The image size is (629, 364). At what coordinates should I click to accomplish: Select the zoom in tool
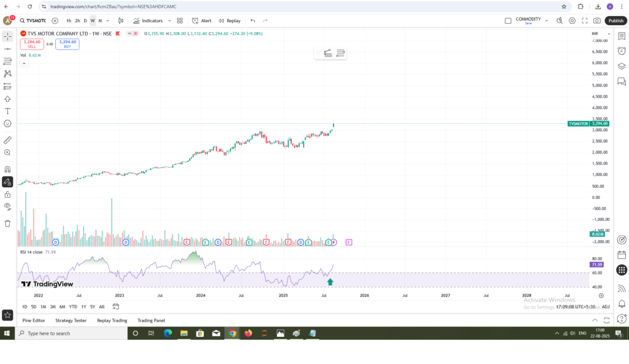click(7, 153)
